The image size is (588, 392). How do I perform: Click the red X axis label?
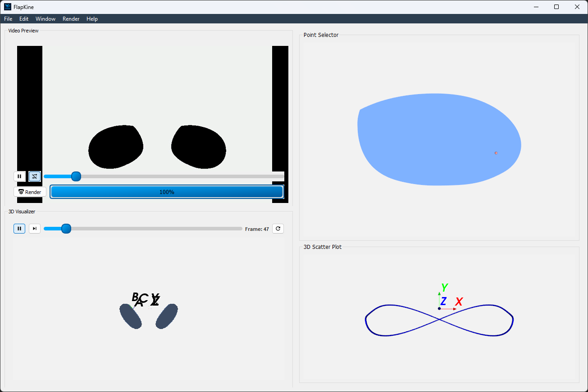[459, 302]
